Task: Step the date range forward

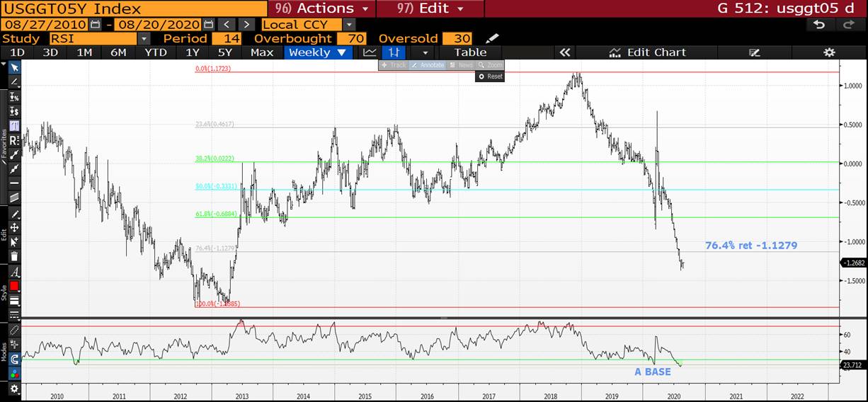Action: (246, 24)
